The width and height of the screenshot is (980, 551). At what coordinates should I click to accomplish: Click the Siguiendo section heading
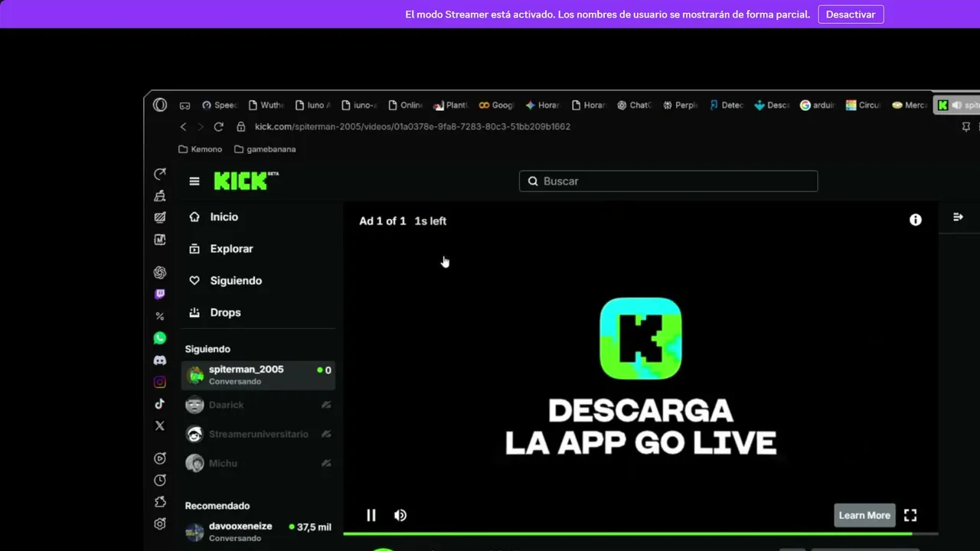(x=207, y=349)
